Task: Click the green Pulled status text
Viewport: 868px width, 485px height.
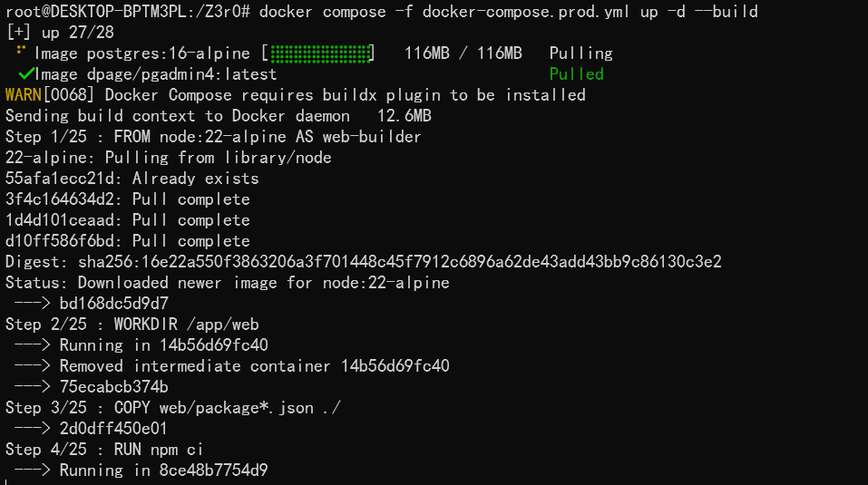Action: click(576, 74)
